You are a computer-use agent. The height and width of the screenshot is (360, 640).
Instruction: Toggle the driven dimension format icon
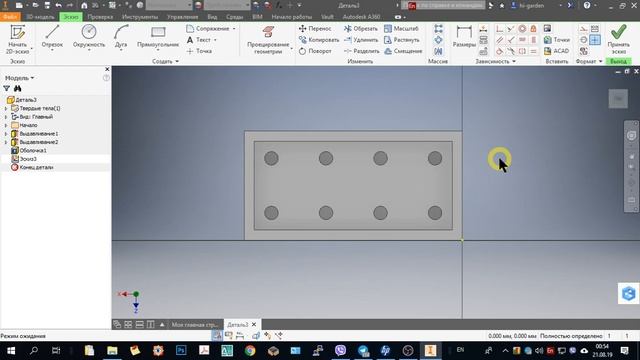595,29
